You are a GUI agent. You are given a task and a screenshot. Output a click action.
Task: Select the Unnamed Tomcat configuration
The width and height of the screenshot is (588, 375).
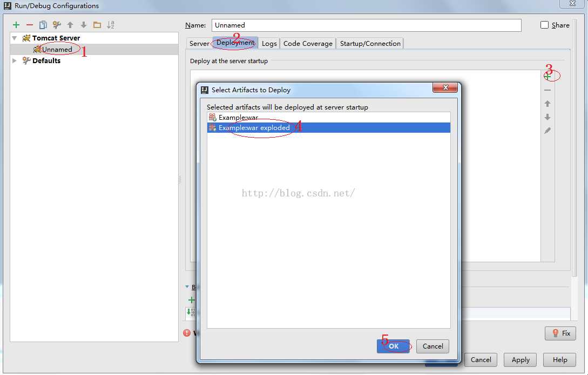pyautogui.click(x=94, y=50)
